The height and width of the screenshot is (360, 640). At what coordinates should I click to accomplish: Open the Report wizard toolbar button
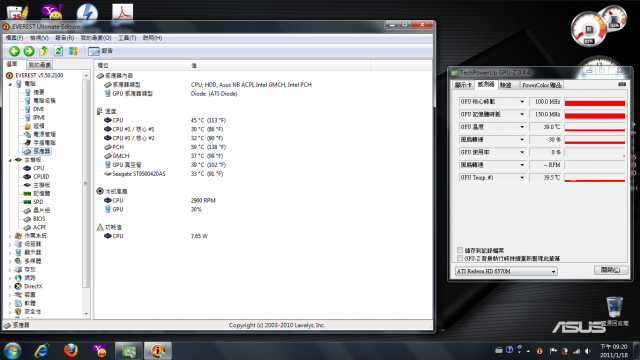[100, 51]
